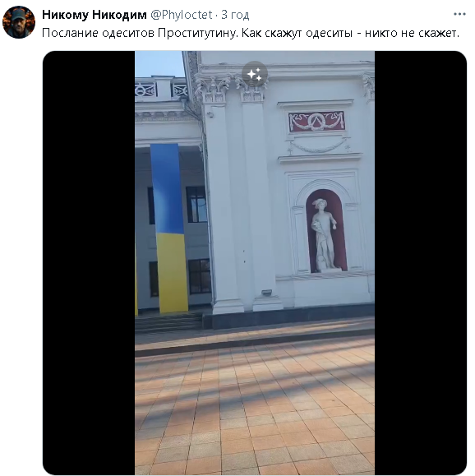
Task: Select the word Проститутину in the tweet
Action: (197, 33)
